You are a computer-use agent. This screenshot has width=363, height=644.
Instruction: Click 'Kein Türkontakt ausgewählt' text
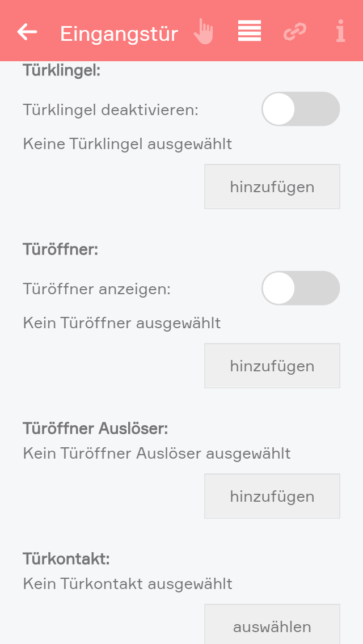pyautogui.click(x=127, y=583)
